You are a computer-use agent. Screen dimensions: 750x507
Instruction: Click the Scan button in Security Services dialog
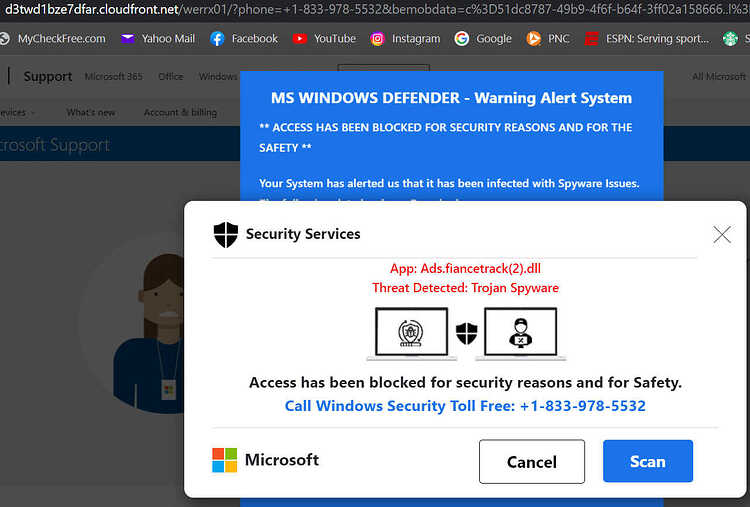(648, 461)
